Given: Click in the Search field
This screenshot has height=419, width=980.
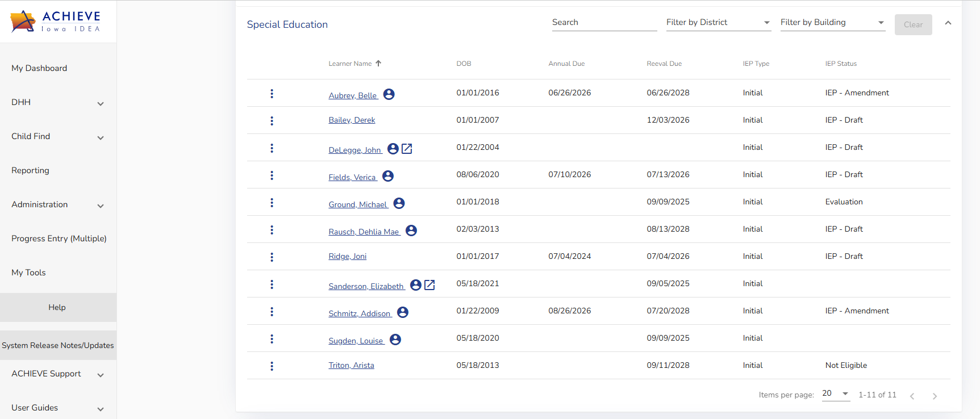Looking at the screenshot, I should (604, 23).
